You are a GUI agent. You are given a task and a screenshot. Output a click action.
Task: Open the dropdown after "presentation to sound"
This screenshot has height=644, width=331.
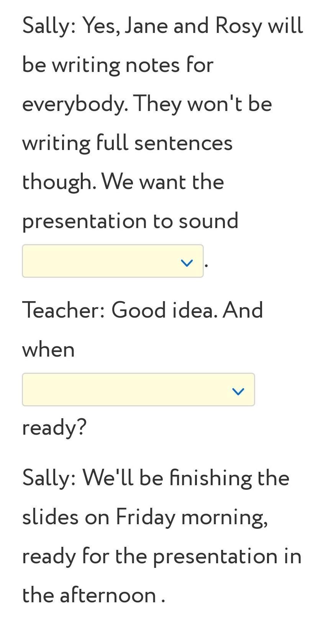coord(113,261)
